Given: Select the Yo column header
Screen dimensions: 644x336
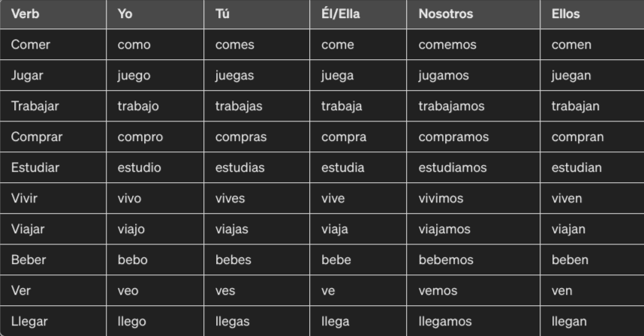Looking at the screenshot, I should pyautogui.click(x=125, y=14).
